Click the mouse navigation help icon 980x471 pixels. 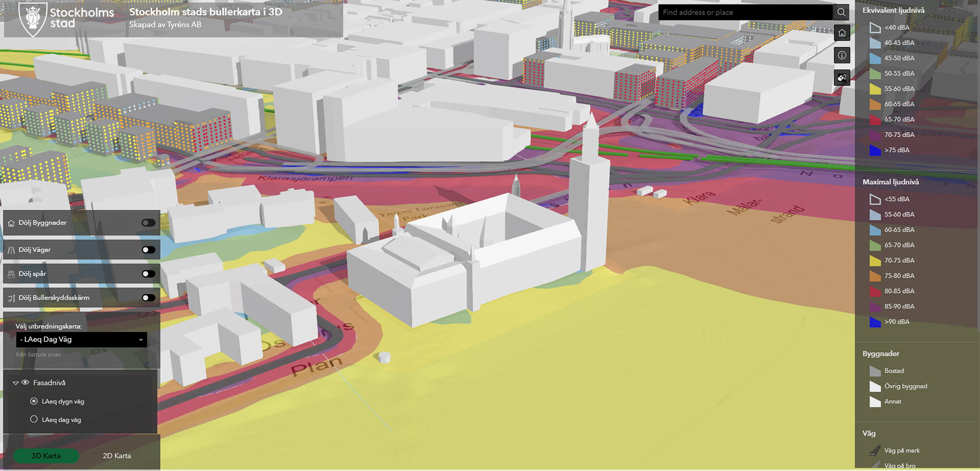[x=842, y=77]
